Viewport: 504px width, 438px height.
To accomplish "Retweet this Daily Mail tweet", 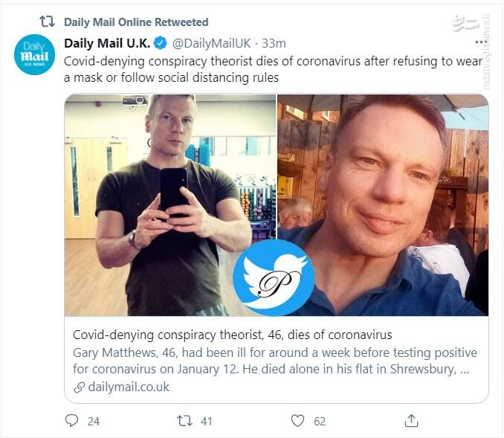I will [185, 421].
